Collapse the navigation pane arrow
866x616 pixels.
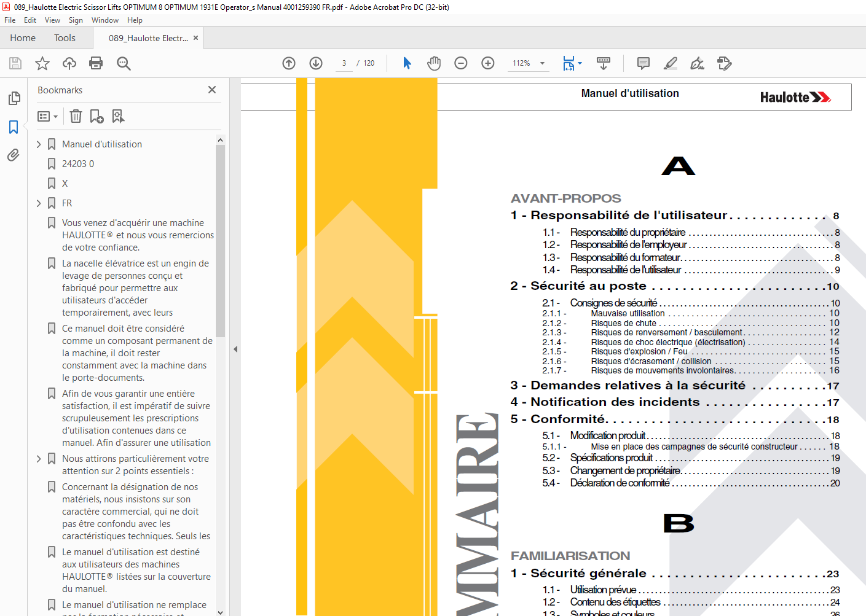click(x=235, y=349)
